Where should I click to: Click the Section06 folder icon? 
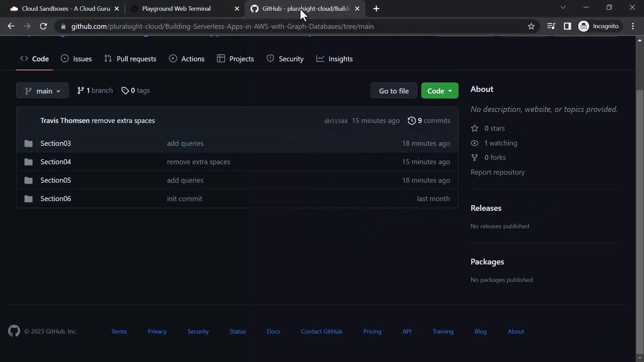[x=28, y=199]
